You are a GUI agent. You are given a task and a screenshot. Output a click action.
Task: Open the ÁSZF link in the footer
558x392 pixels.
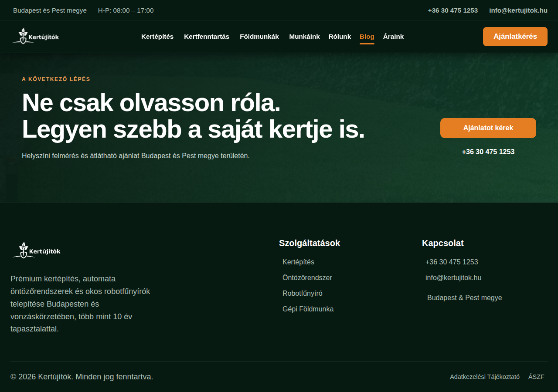tap(536, 377)
